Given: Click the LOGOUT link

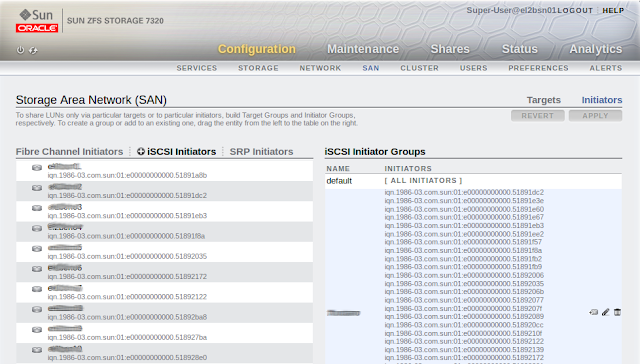Looking at the screenshot, I should pyautogui.click(x=575, y=11).
